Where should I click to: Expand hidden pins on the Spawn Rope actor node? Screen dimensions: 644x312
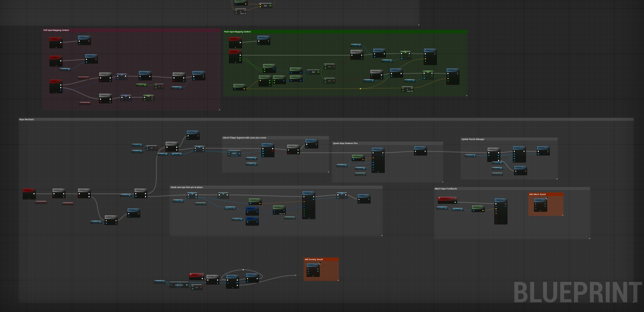tap(378, 172)
